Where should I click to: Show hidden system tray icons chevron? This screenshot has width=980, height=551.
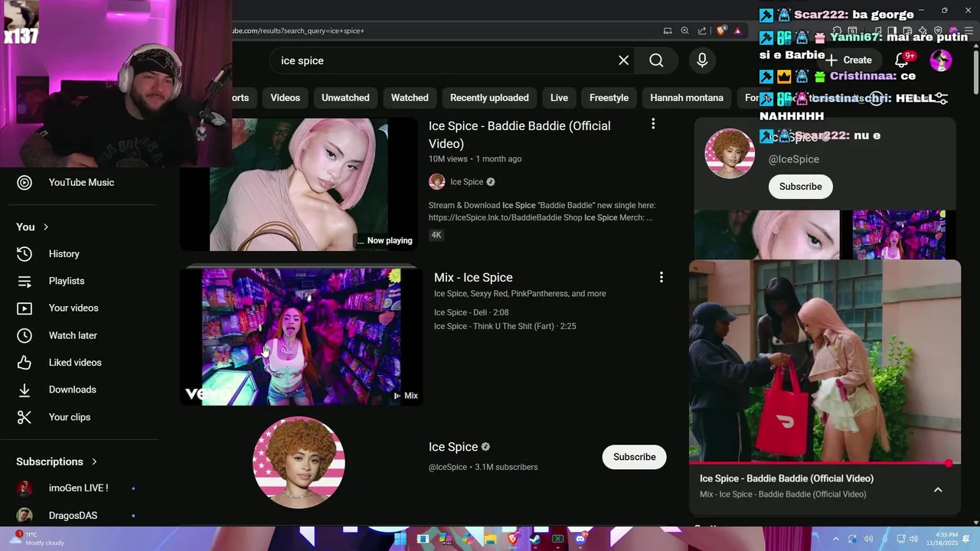pos(835,539)
